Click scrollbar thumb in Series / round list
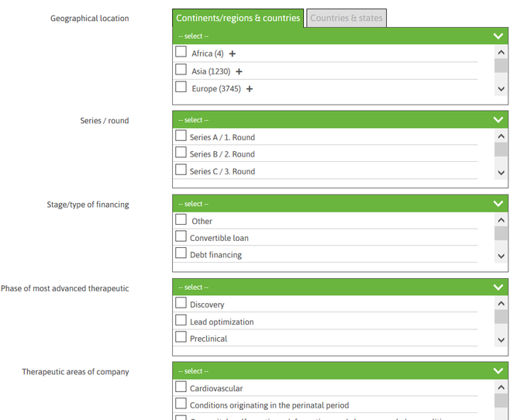This screenshot has width=527, height=420. coord(501,150)
